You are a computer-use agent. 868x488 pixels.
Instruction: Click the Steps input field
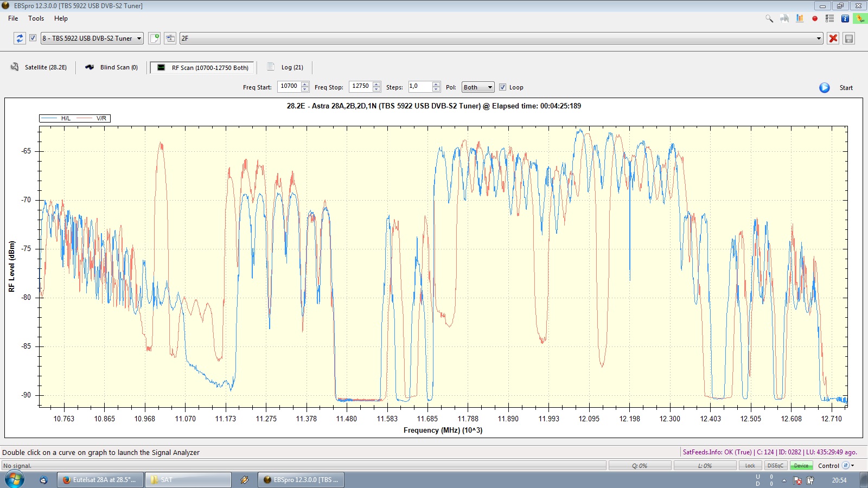420,86
